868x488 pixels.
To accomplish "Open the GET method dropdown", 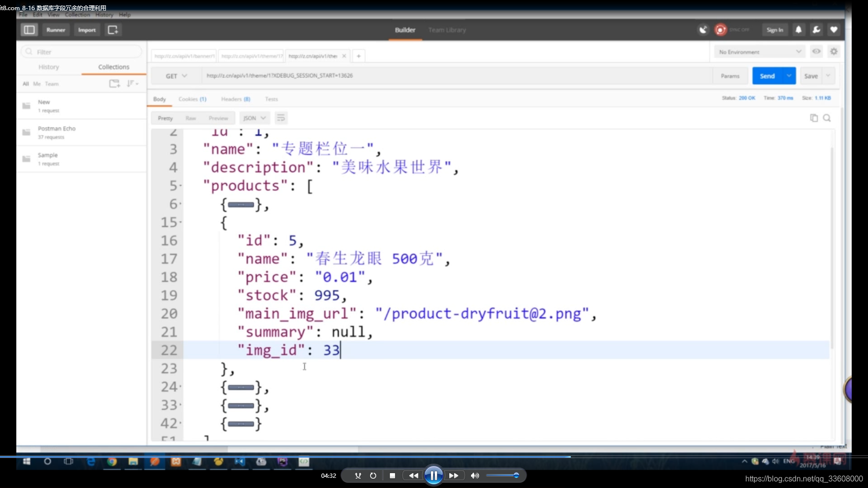I will [x=176, y=76].
